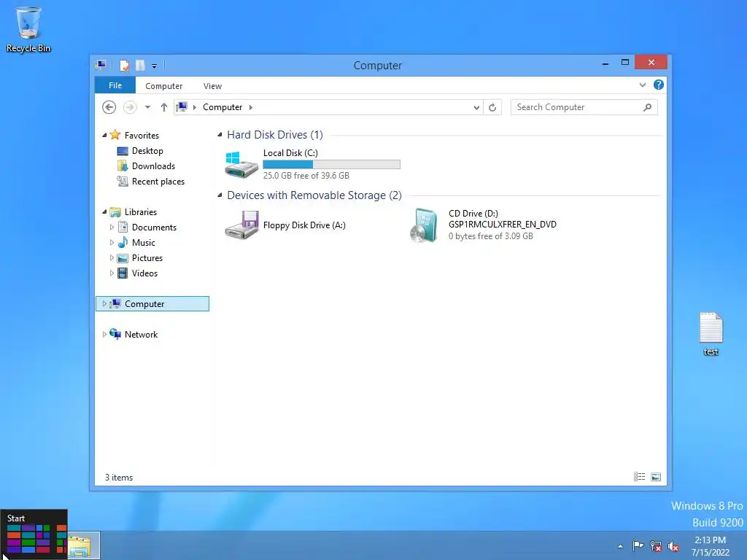
Task: Select the test file on the desktop
Action: tap(711, 334)
